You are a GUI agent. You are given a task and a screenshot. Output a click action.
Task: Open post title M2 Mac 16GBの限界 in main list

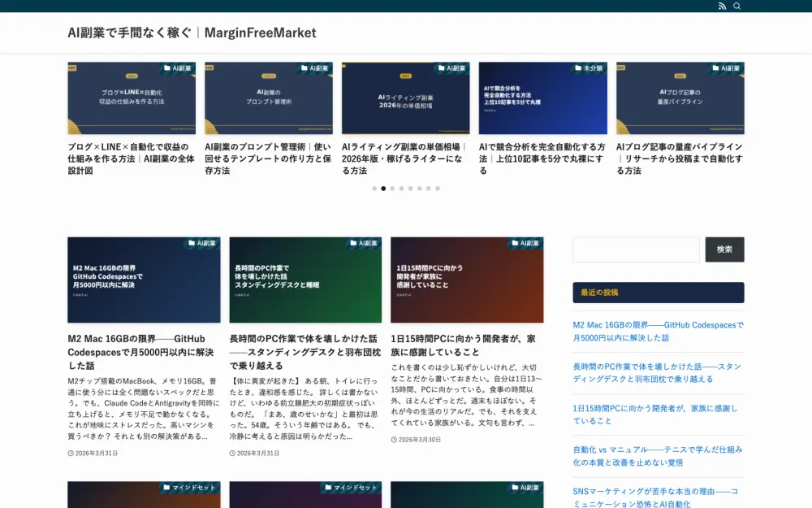pos(140,352)
